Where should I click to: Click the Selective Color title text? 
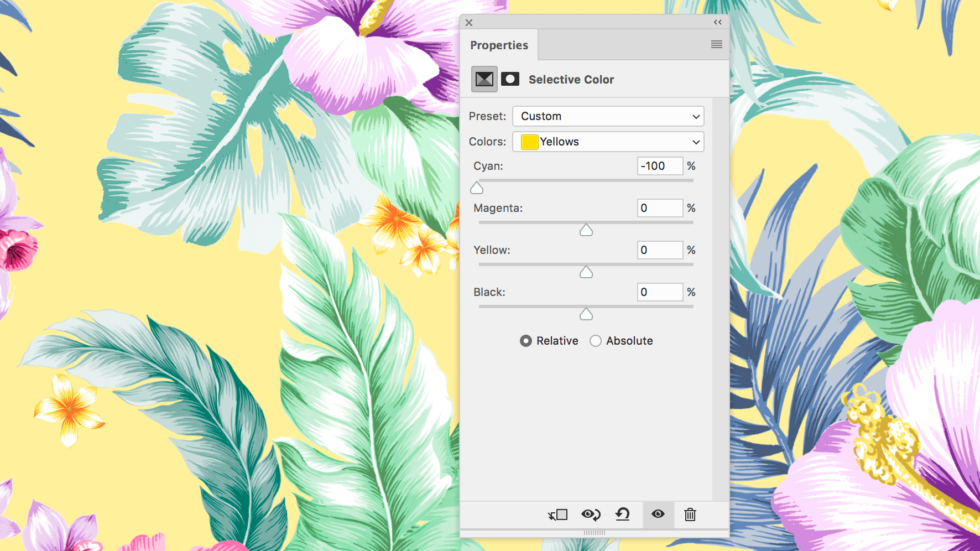[571, 80]
